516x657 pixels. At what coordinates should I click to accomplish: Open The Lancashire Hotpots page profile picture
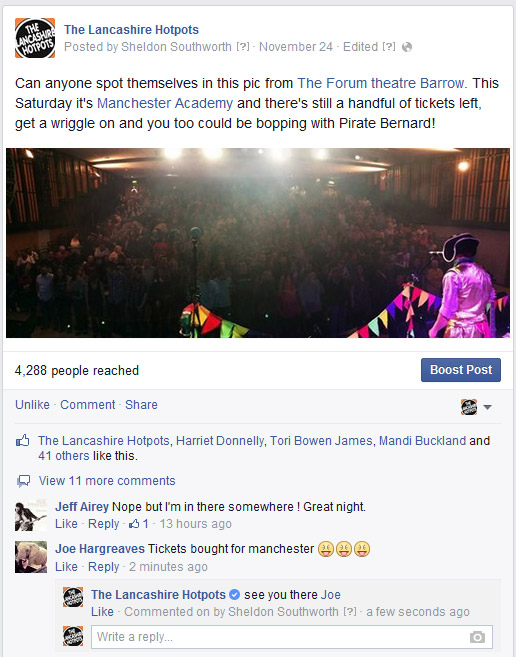click(x=35, y=38)
